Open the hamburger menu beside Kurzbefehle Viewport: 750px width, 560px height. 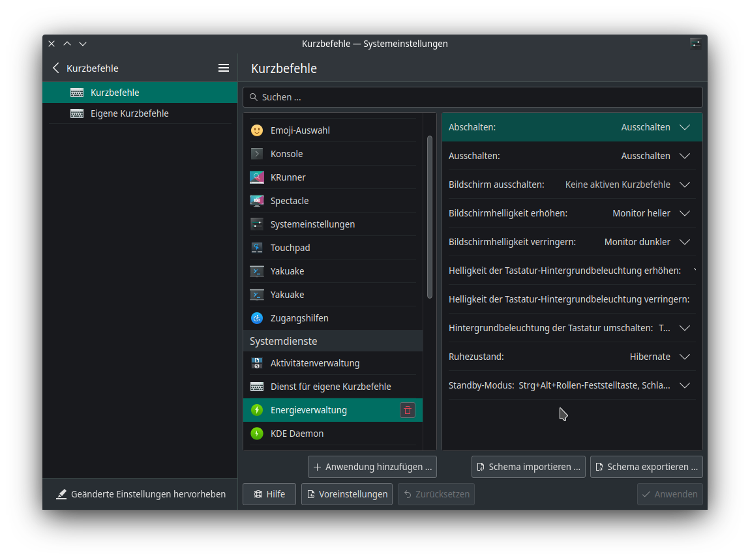(x=224, y=68)
